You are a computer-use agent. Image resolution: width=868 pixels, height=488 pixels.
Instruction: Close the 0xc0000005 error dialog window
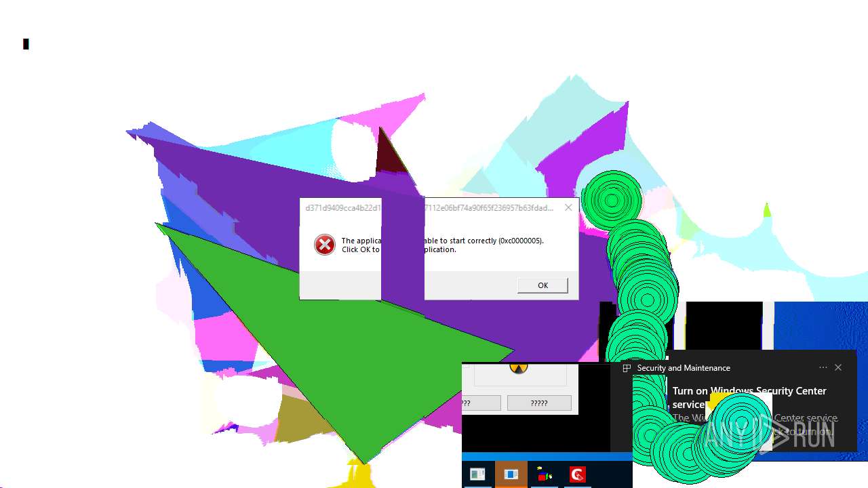568,207
